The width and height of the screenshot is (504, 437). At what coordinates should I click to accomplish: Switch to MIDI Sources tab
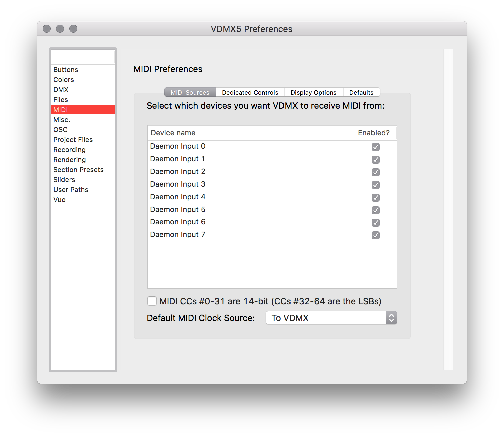(190, 92)
